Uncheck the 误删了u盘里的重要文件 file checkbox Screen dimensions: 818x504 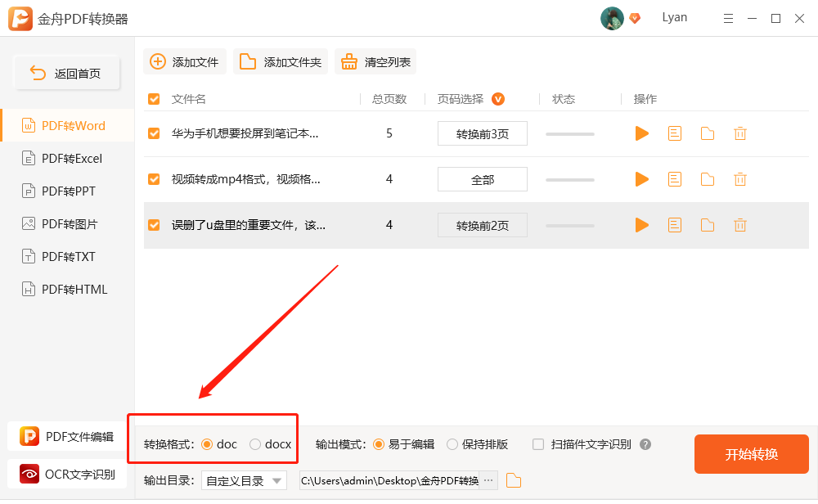(x=154, y=225)
